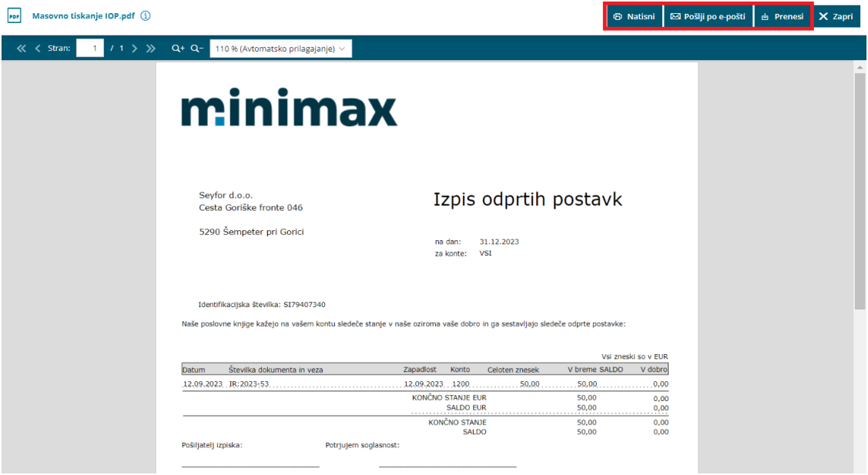Click the text Seyfor d.o.o.
The image size is (868, 475).
pos(226,195)
